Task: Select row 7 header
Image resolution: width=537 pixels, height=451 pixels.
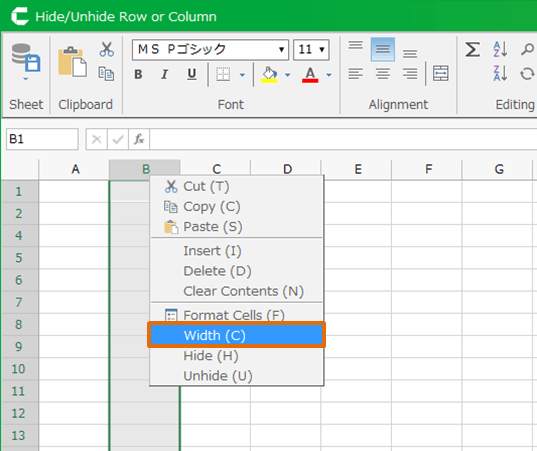Action: click(x=20, y=302)
